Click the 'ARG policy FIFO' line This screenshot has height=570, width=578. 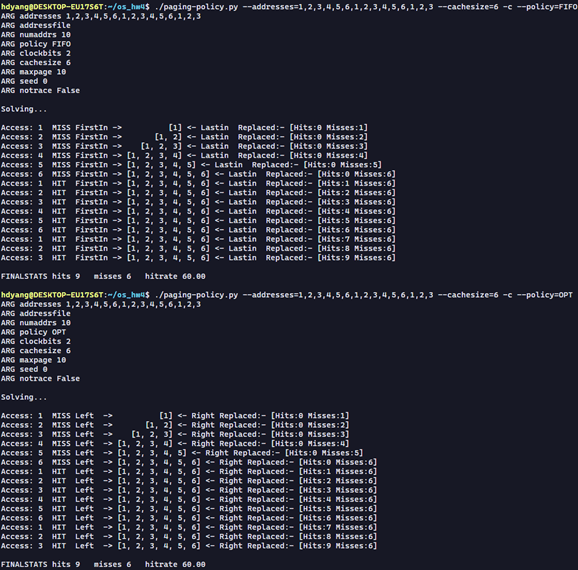click(x=36, y=44)
